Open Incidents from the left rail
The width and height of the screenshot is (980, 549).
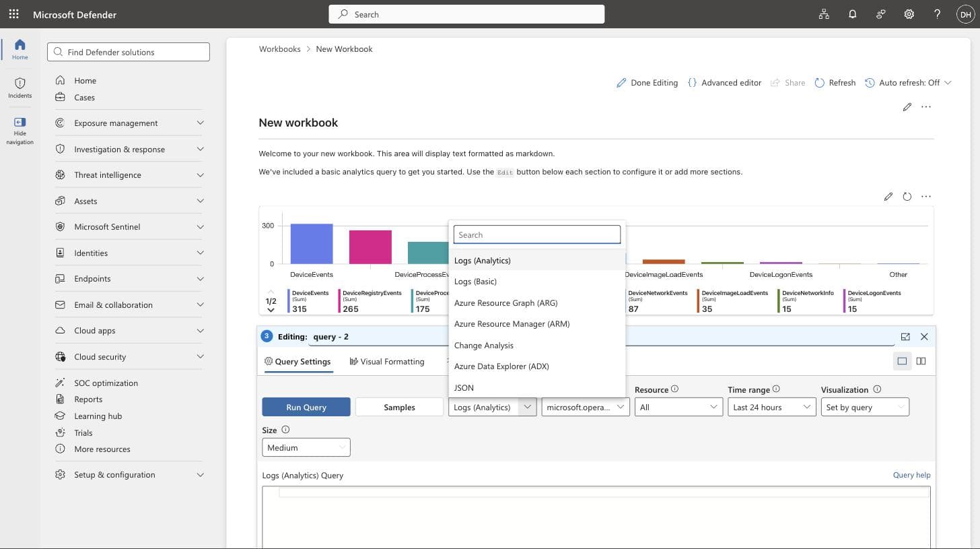click(x=20, y=88)
